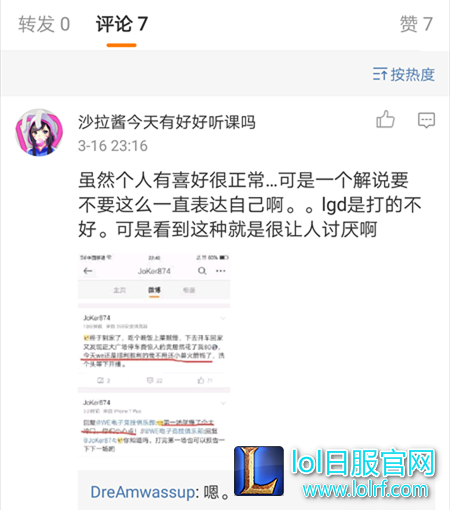Screen dimensions: 450x510
Task: Tap the search magnifier in the embedded screenshot
Action: [202, 271]
